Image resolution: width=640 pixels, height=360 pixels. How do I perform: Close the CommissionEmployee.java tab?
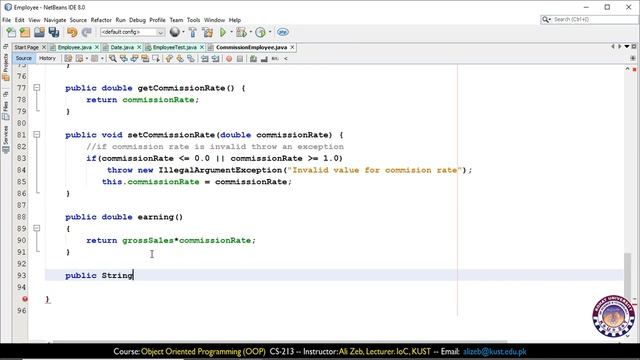click(x=292, y=47)
